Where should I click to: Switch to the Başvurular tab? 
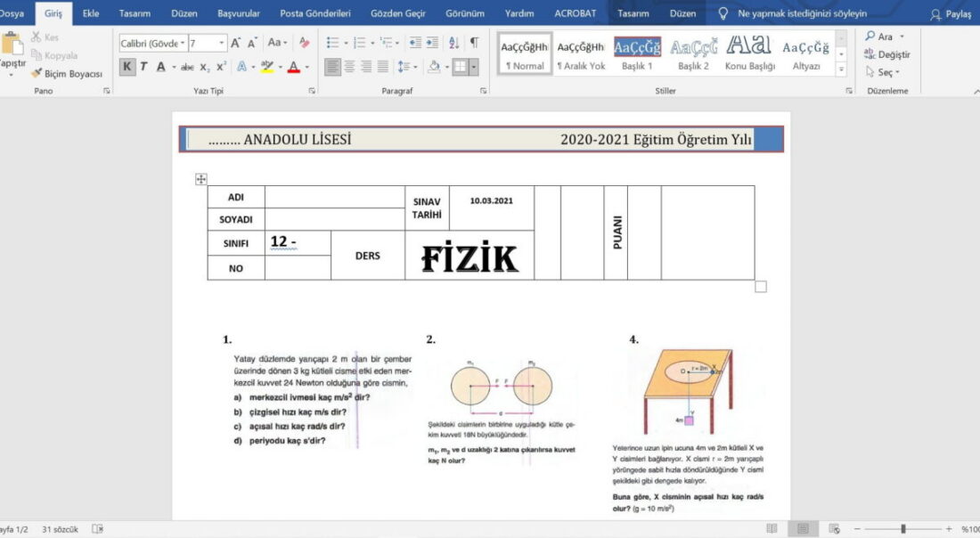tap(238, 13)
